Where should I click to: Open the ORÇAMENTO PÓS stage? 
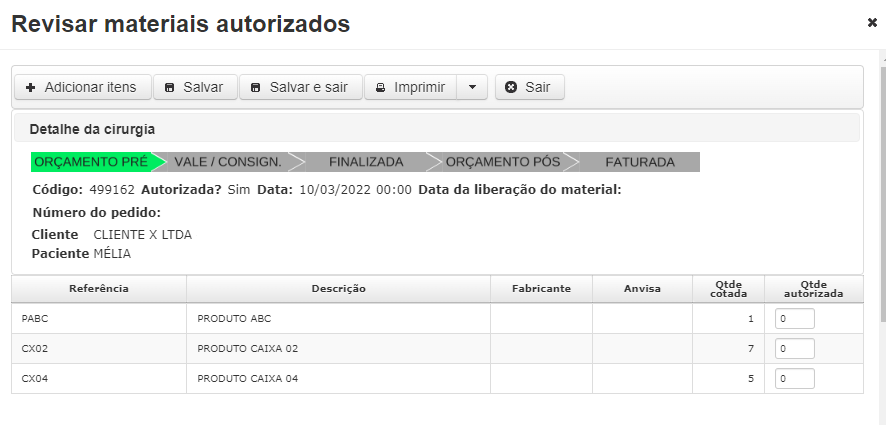[x=503, y=162]
